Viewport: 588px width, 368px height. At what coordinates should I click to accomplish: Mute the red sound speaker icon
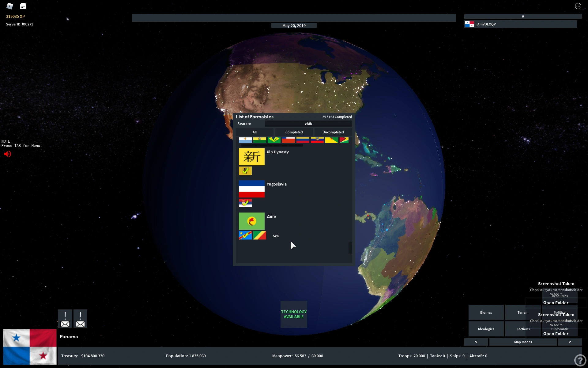pos(8,154)
